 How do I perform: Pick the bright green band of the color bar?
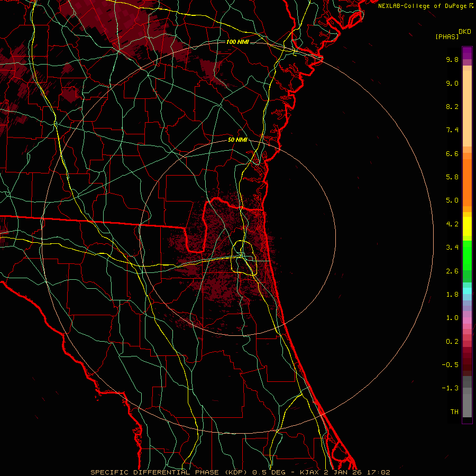[467, 255]
